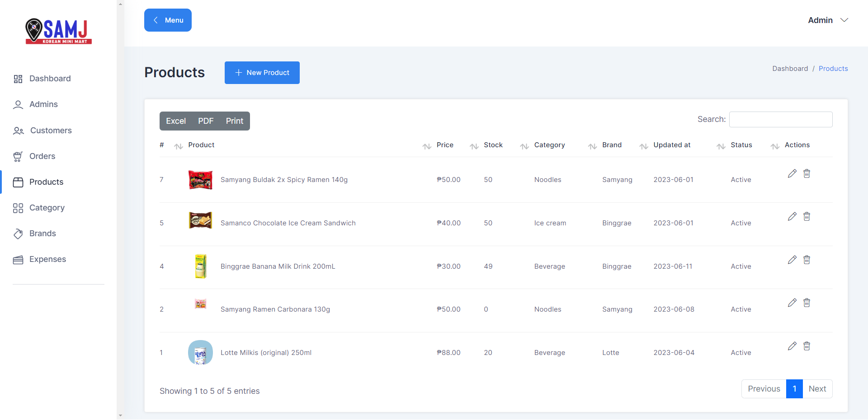Open the Dashboard via its sidebar icon
Image resolution: width=868 pixels, height=420 pixels.
pos(18,79)
